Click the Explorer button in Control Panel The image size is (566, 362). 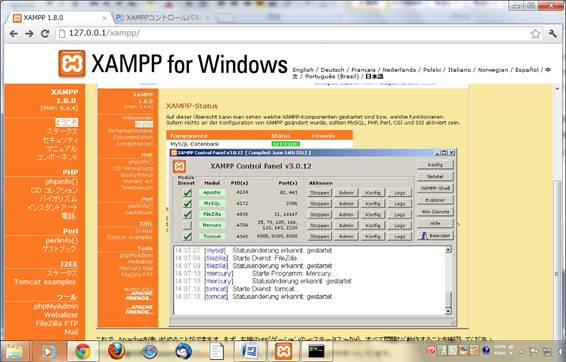435,200
